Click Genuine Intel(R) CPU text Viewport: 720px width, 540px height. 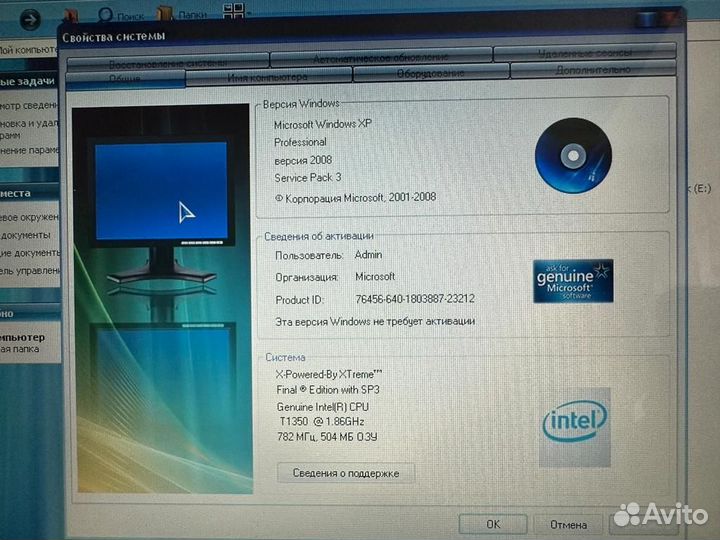pyautogui.click(x=323, y=407)
